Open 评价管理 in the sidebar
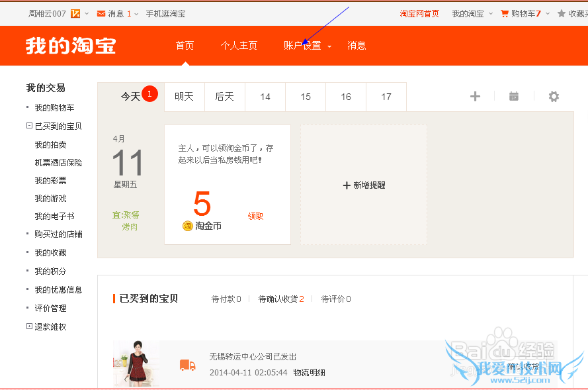Image resolution: width=588 pixels, height=390 pixels. pyautogui.click(x=51, y=308)
